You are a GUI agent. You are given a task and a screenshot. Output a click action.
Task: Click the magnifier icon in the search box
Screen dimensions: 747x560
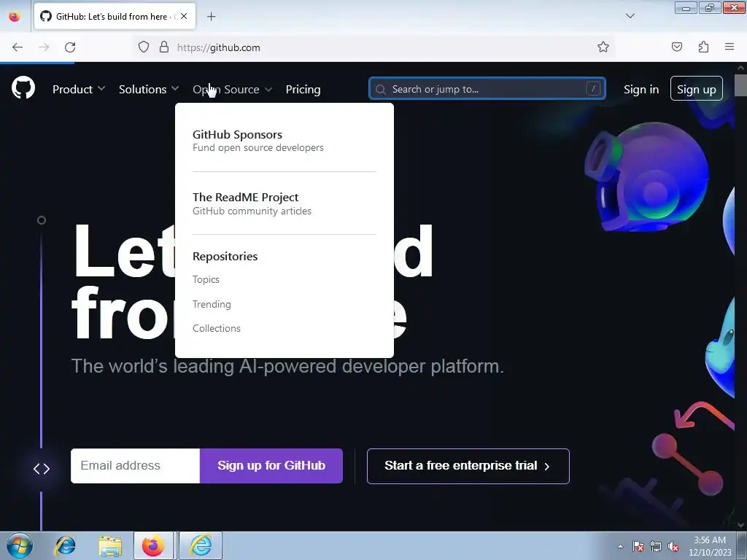pyautogui.click(x=380, y=89)
